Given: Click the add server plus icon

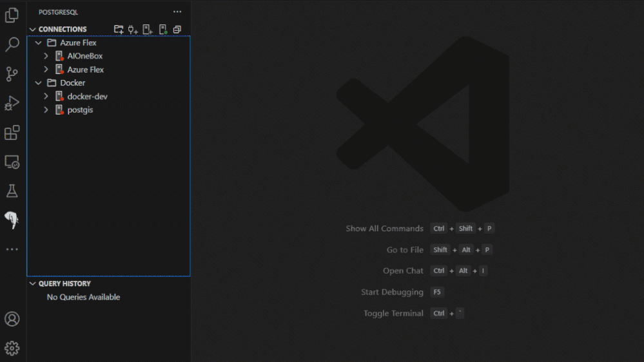Looking at the screenshot, I should click(148, 29).
